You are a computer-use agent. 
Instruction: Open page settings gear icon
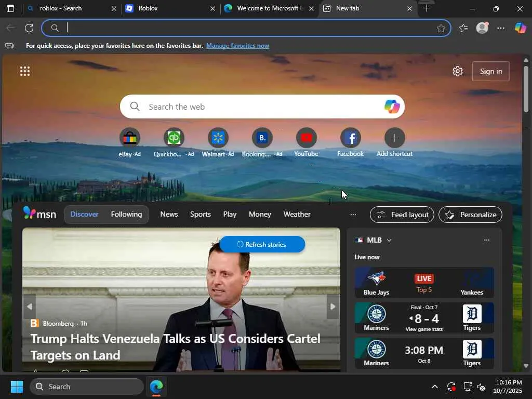click(458, 71)
